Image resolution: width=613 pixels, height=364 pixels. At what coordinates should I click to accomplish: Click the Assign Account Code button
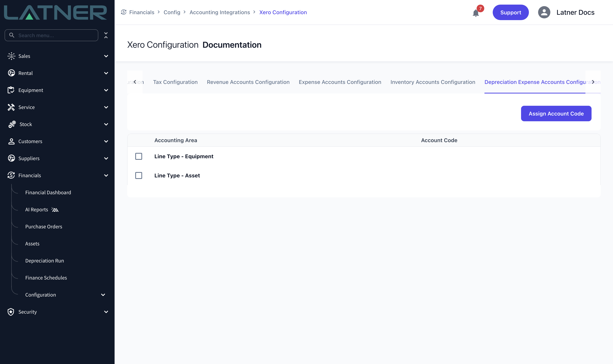tap(556, 114)
